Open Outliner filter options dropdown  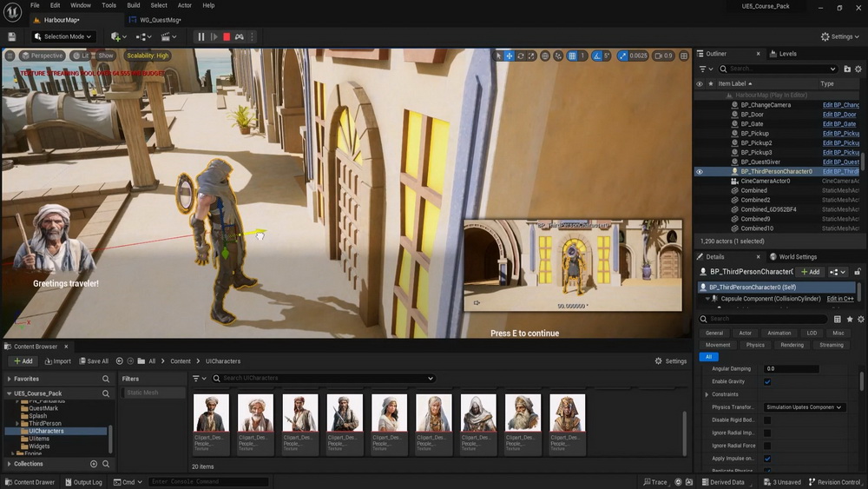tap(705, 69)
